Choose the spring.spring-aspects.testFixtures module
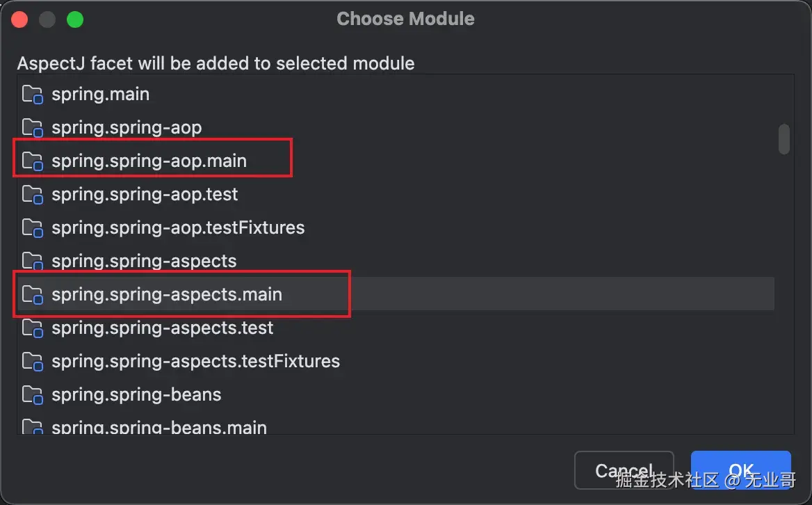This screenshot has height=505, width=812. (x=195, y=362)
